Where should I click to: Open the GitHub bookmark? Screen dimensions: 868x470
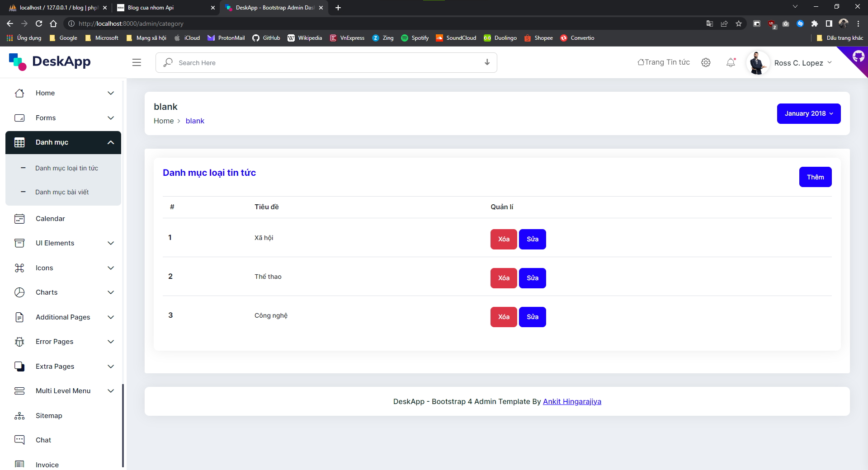266,38
